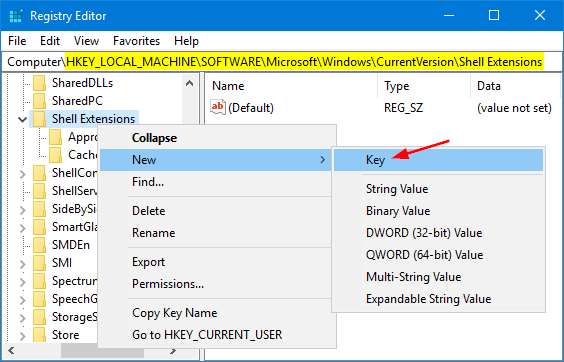Click the Spectrum folder icon
The image size is (564, 362).
[x=40, y=281]
